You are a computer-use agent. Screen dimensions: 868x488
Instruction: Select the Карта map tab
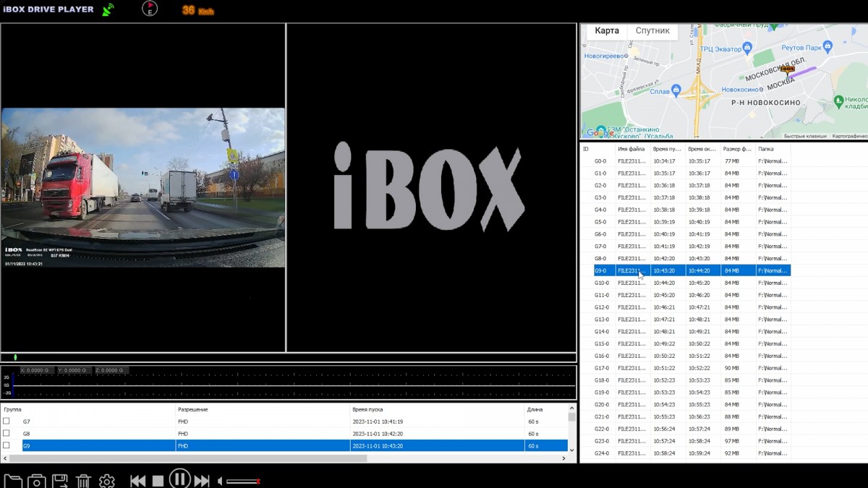tap(607, 31)
